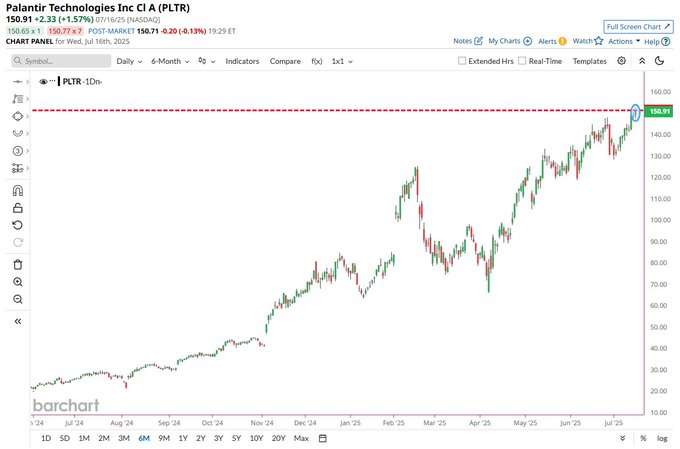The image size is (680, 449).
Task: Undo the last chart action
Action: (17, 224)
